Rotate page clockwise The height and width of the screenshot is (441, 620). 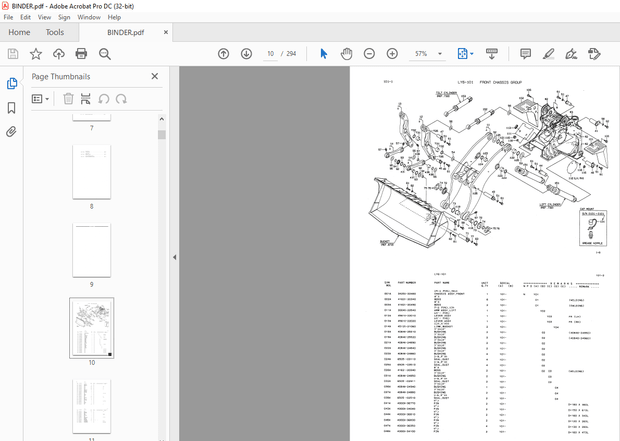121,99
